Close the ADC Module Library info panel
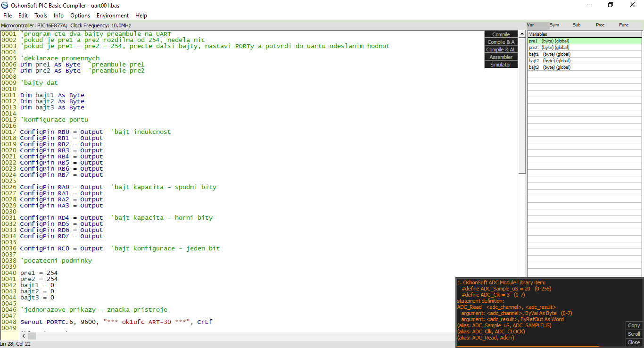 coord(634,342)
